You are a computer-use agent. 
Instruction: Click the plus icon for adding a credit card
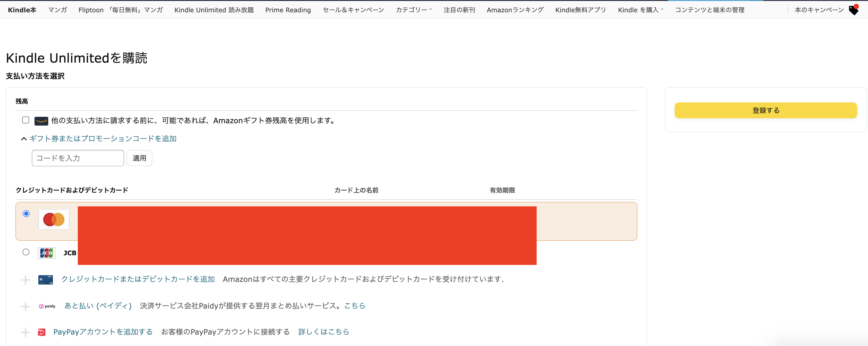point(25,280)
